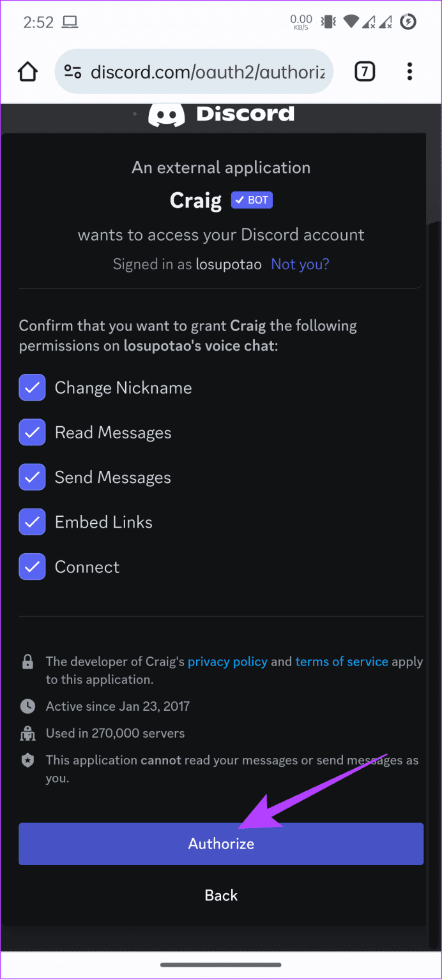Uncheck the Connect permission

[x=32, y=567]
